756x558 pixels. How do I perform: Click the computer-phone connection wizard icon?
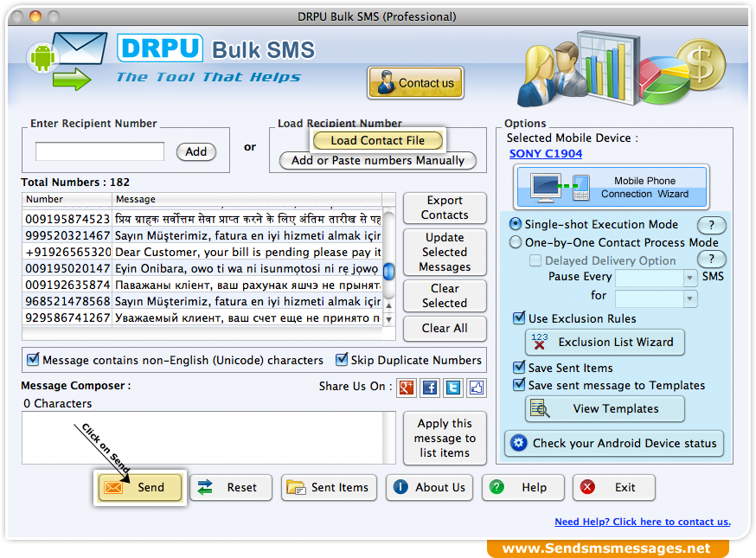tap(561, 187)
